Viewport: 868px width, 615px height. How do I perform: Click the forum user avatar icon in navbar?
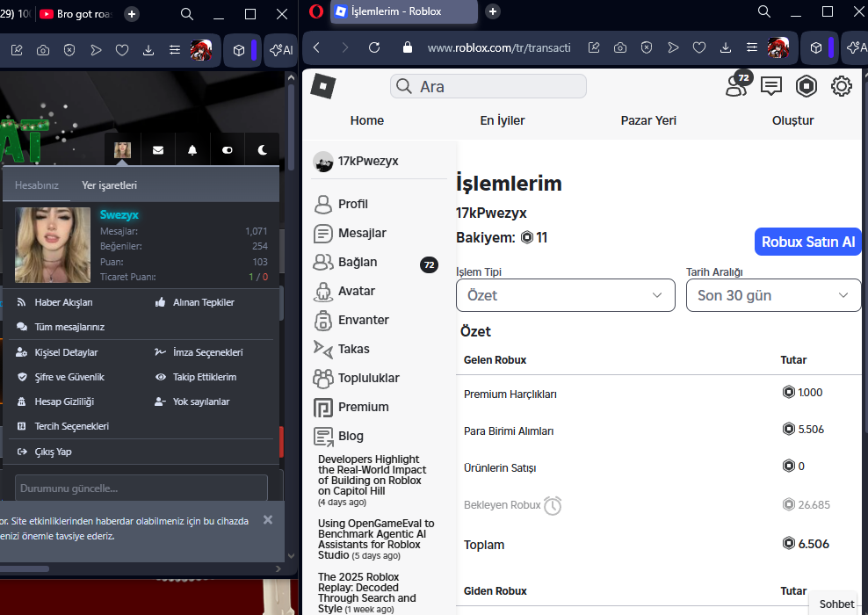122,149
